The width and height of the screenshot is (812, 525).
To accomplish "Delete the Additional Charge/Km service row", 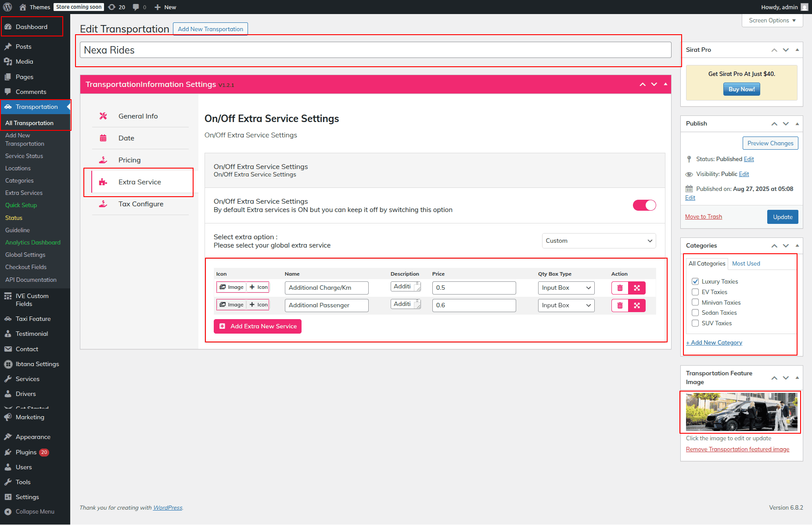I will click(620, 288).
